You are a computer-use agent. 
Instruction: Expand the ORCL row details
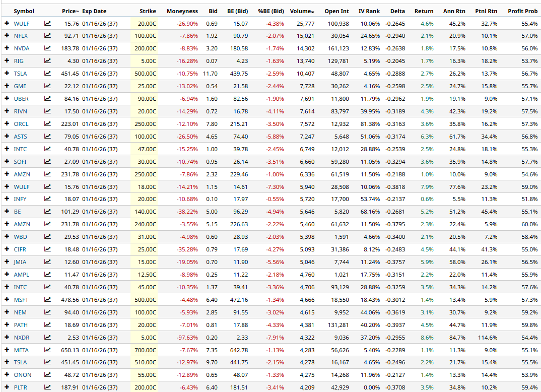pos(7,123)
